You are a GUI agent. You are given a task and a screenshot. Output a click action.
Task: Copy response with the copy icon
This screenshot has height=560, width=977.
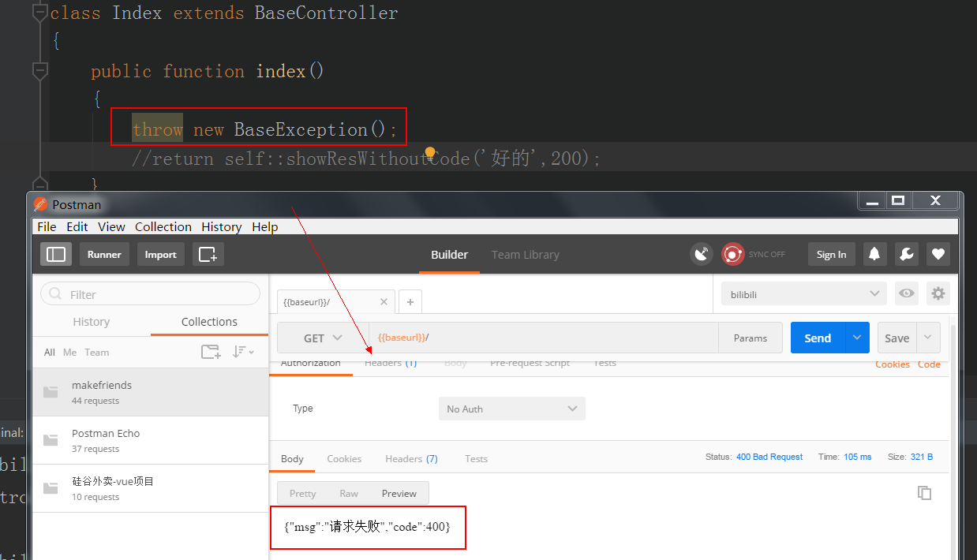pos(924,493)
